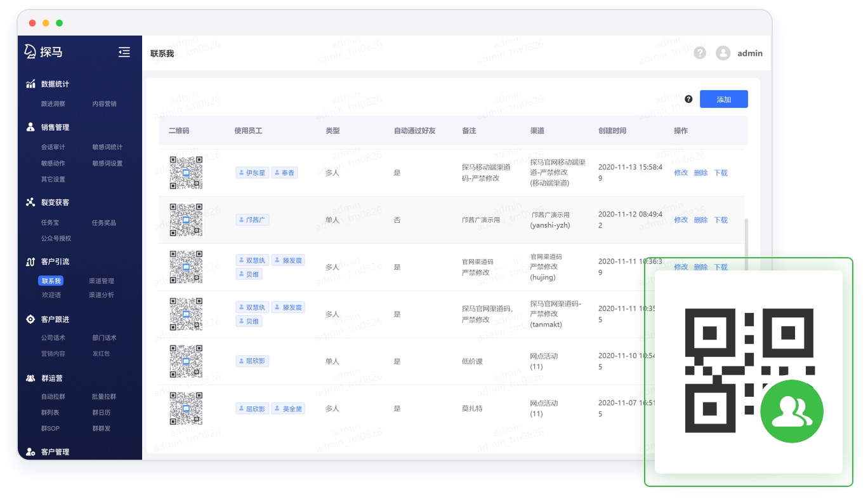Open the 公司话术 menu item

coord(53,338)
